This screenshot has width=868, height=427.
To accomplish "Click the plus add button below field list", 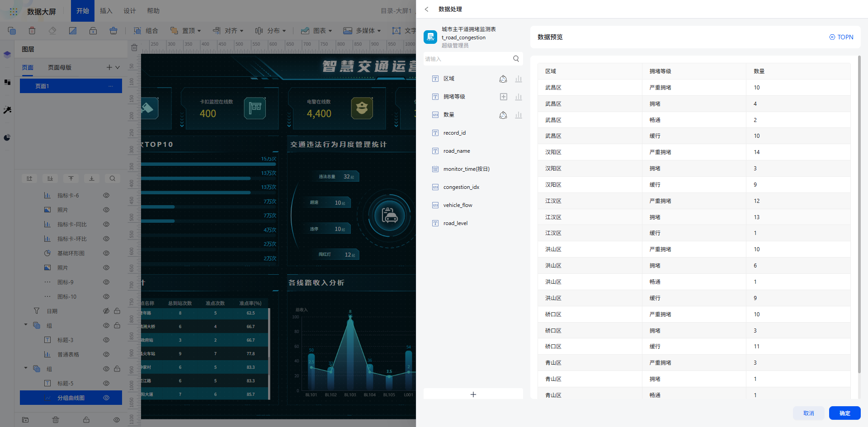I will coord(473,394).
